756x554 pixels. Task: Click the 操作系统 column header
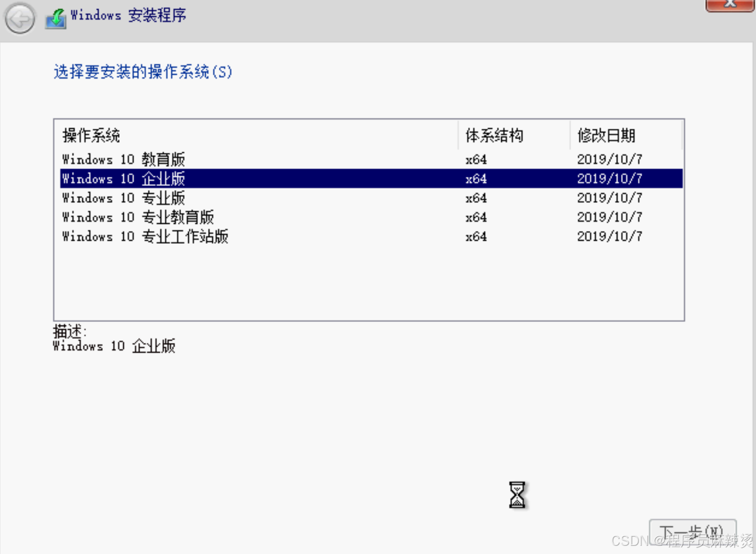point(256,135)
